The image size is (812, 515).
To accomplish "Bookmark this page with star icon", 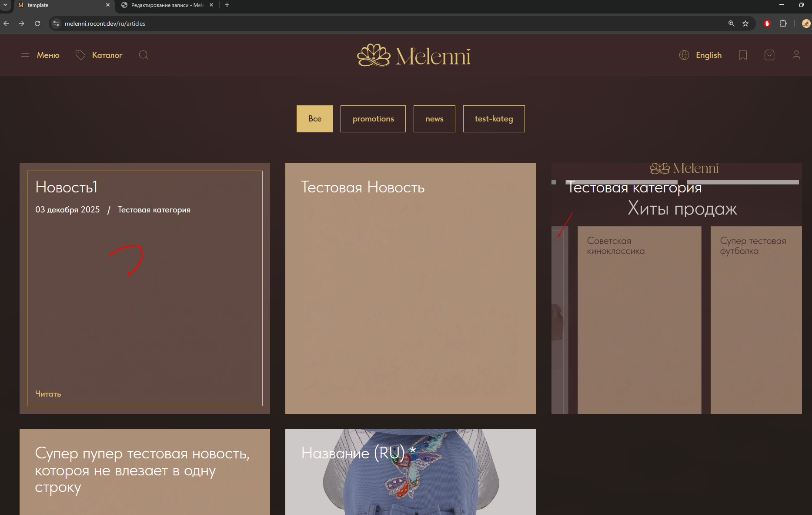I will 745,24.
